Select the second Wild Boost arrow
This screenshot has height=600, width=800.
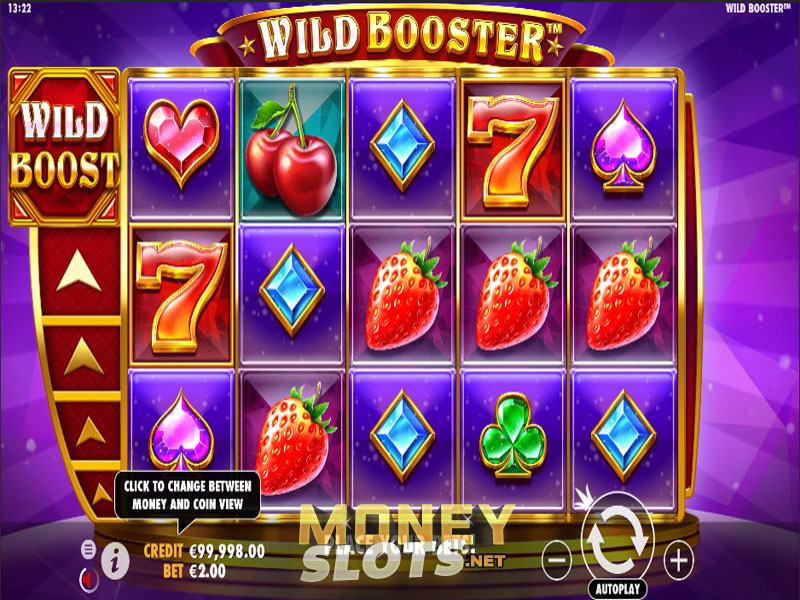(84, 356)
